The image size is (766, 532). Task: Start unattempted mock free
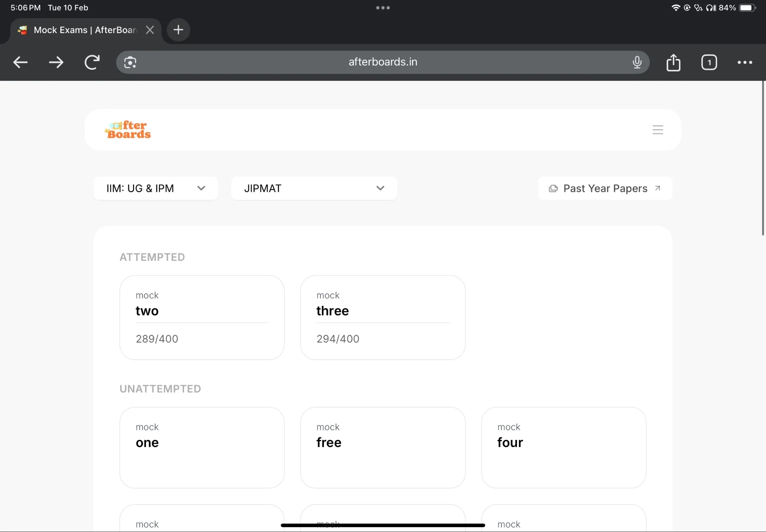click(x=383, y=447)
